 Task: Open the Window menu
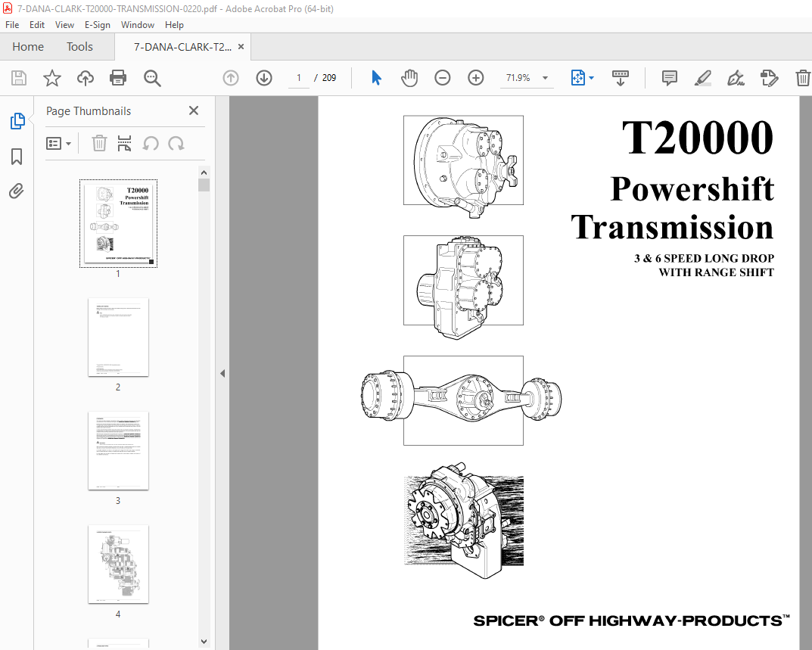tap(138, 25)
